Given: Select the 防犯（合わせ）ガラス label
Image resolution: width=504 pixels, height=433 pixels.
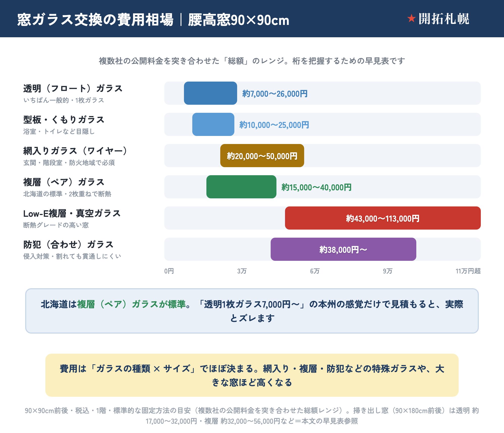Looking at the screenshot, I should (x=68, y=244).
